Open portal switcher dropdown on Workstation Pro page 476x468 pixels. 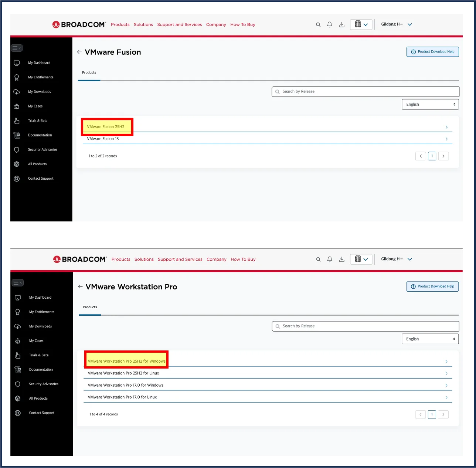tap(361, 259)
